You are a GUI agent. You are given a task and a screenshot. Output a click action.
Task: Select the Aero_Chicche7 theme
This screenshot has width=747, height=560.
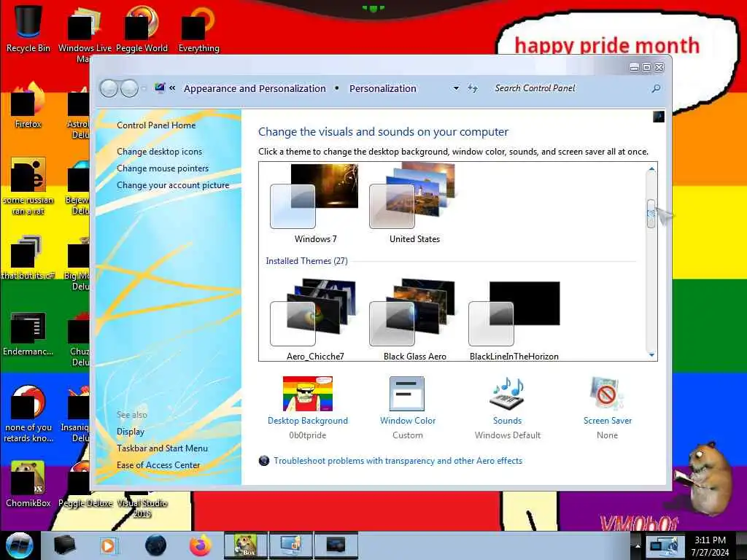click(x=315, y=320)
